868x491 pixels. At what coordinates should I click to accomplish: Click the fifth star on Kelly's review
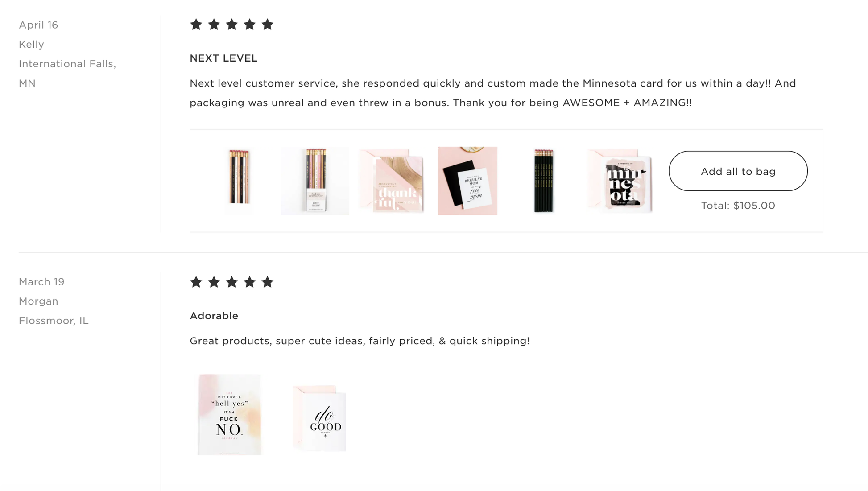[x=267, y=25]
